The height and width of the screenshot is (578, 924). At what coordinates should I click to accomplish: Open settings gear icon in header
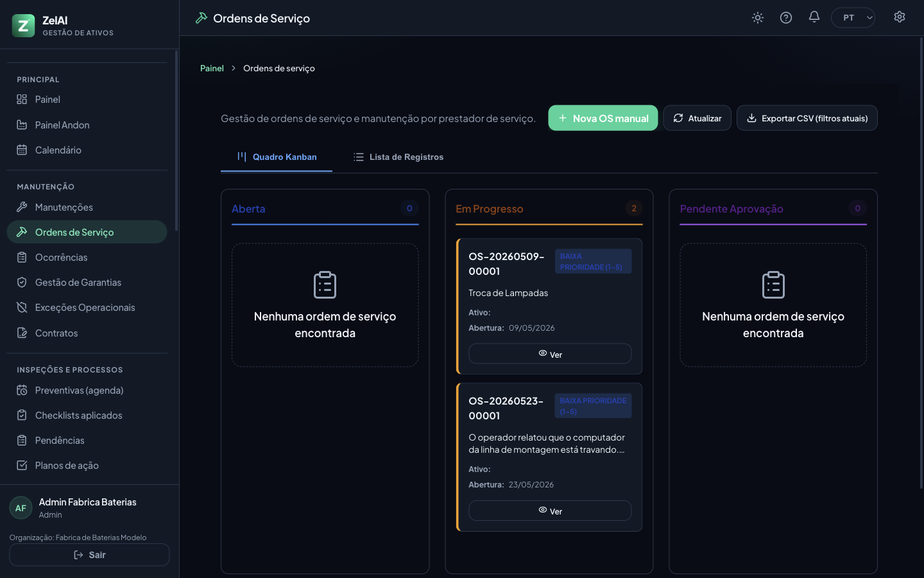coord(900,17)
